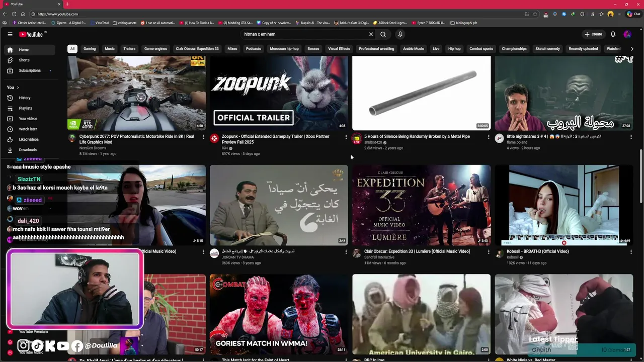Open a new browser tab

pos(67,4)
